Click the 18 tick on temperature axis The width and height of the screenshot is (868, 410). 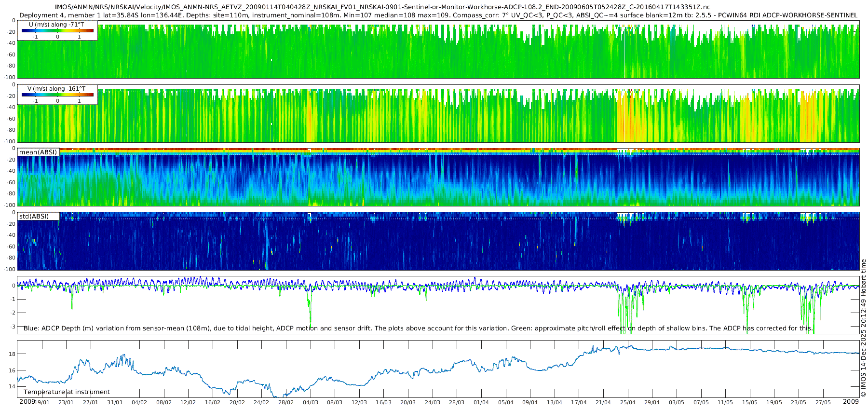[x=12, y=354]
